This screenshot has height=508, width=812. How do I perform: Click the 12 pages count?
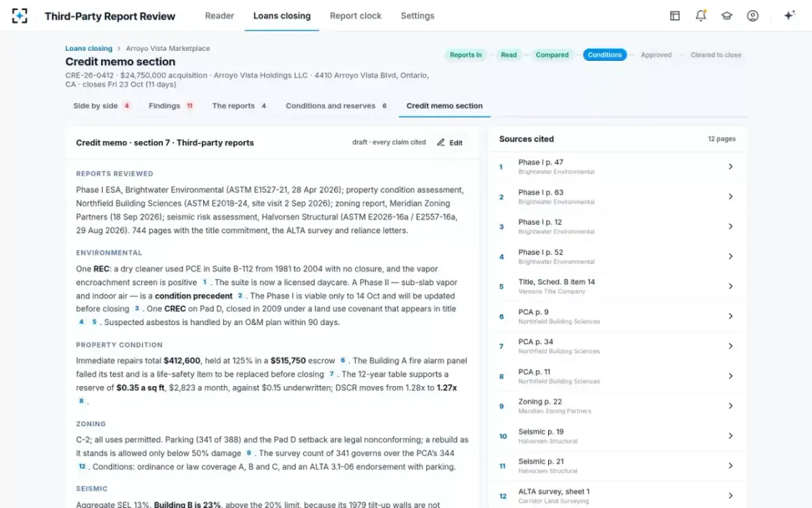[x=722, y=139]
